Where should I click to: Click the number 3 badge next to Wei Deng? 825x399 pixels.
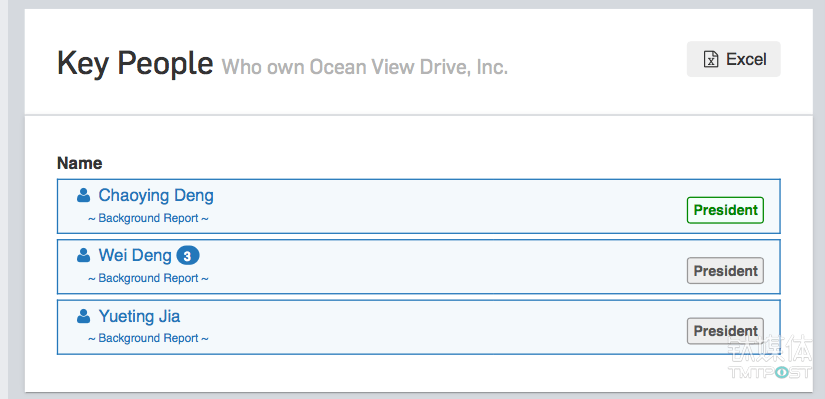coord(188,256)
